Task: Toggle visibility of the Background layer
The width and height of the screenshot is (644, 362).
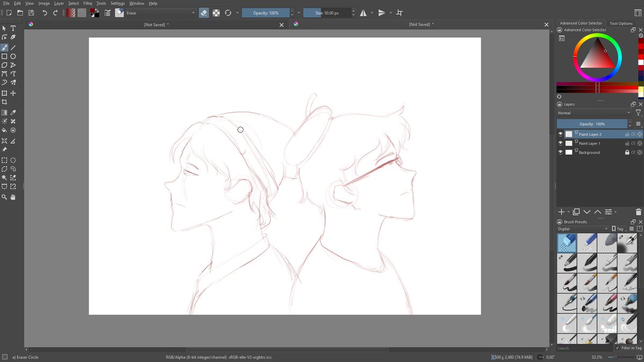Action: pos(560,152)
